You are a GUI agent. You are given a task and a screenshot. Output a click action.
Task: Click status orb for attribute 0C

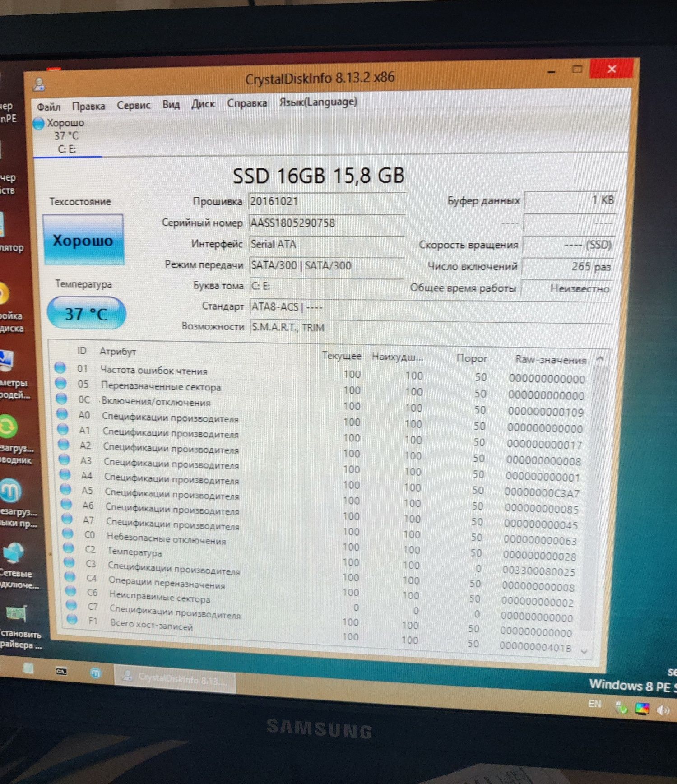coord(61,399)
